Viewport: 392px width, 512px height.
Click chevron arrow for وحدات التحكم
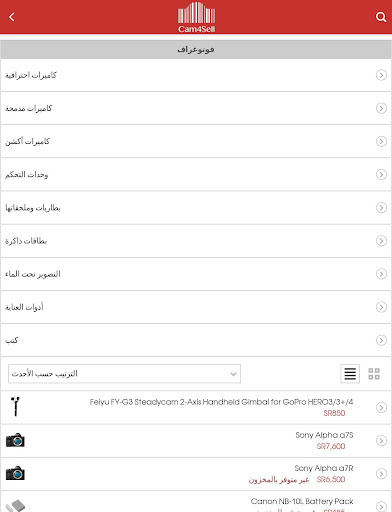381,174
